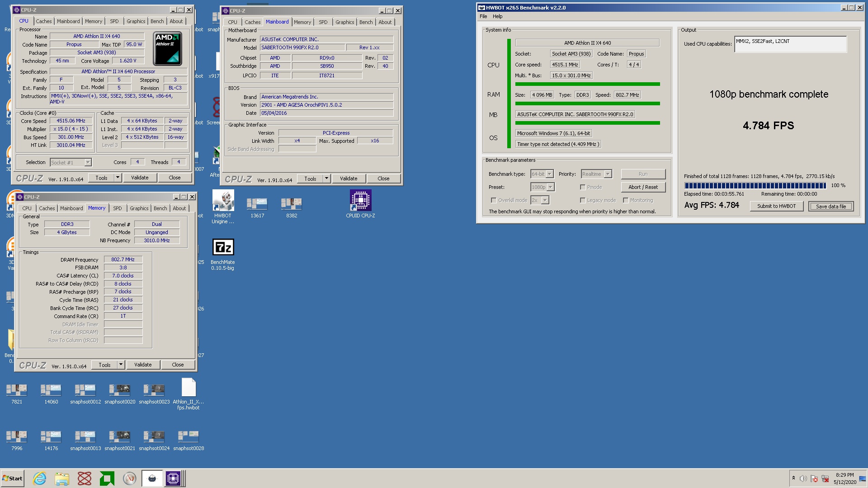Screen dimensions: 868x488
Task: Switch to the CPU-Z taskbar button
Action: coord(173,479)
